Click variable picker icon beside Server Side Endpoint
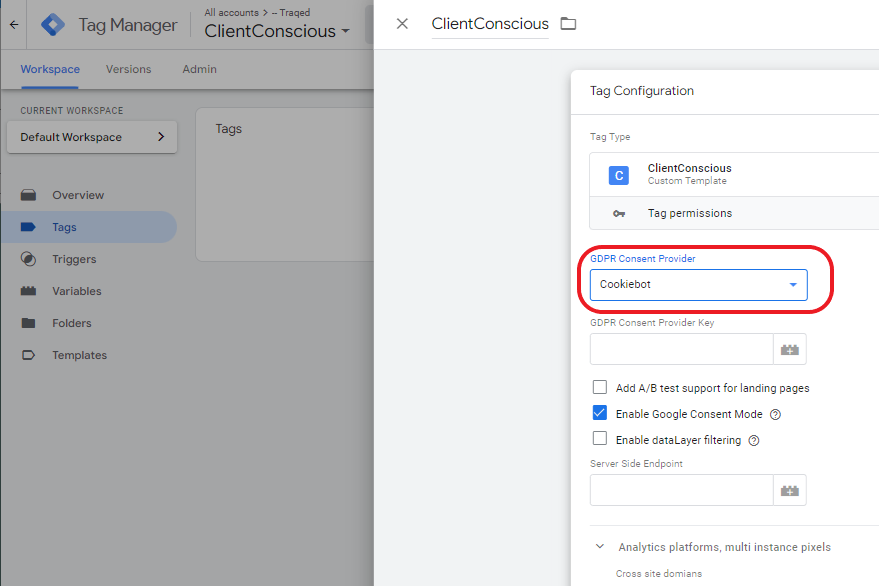Viewport: 879px width, 586px height. tap(790, 490)
